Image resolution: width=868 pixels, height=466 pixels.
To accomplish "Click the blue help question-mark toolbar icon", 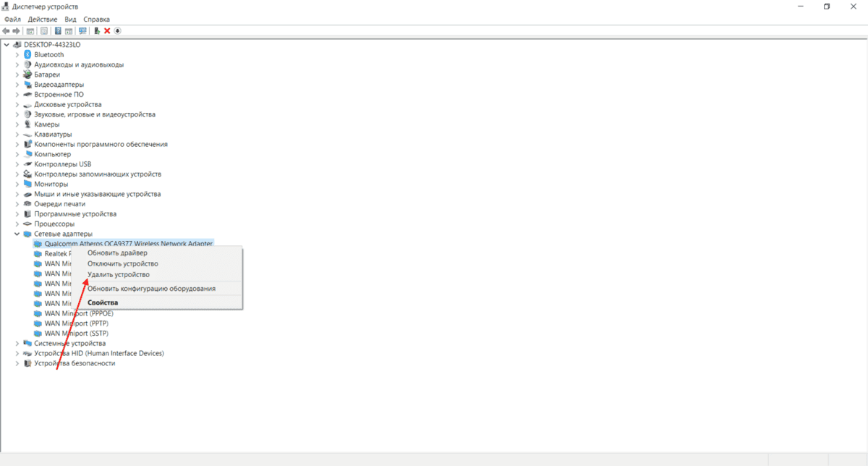I will pyautogui.click(x=58, y=30).
